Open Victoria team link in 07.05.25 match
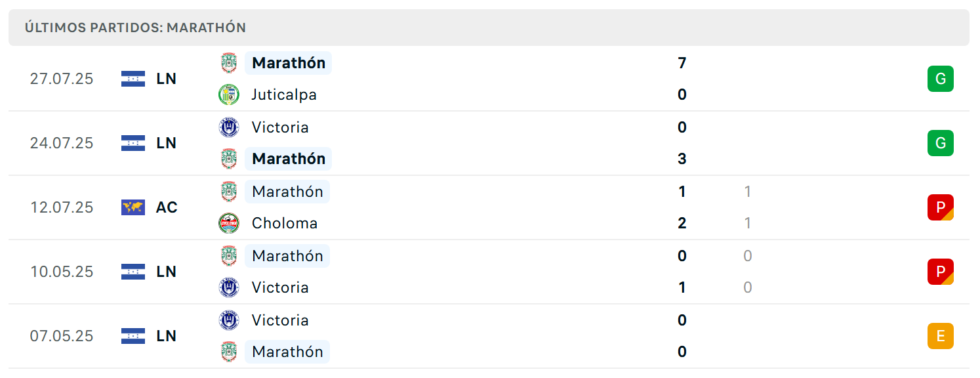This screenshot has width=980, height=378. (280, 320)
